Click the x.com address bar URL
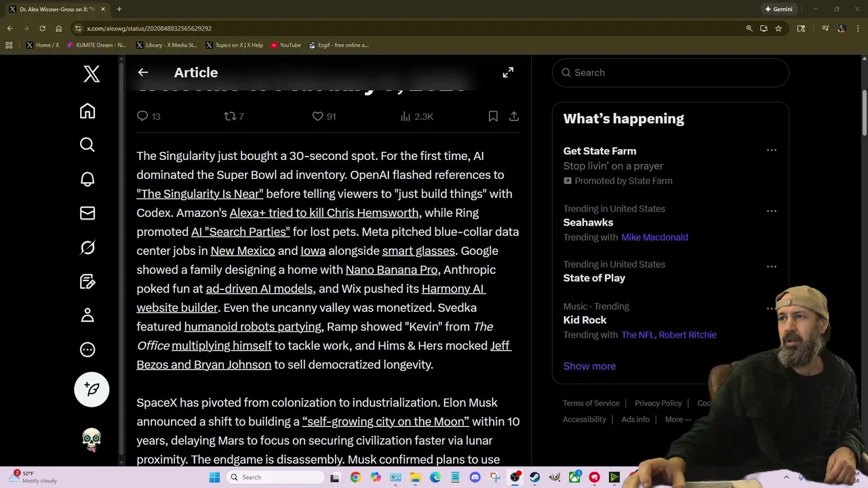The width and height of the screenshot is (868, 488). point(149,28)
